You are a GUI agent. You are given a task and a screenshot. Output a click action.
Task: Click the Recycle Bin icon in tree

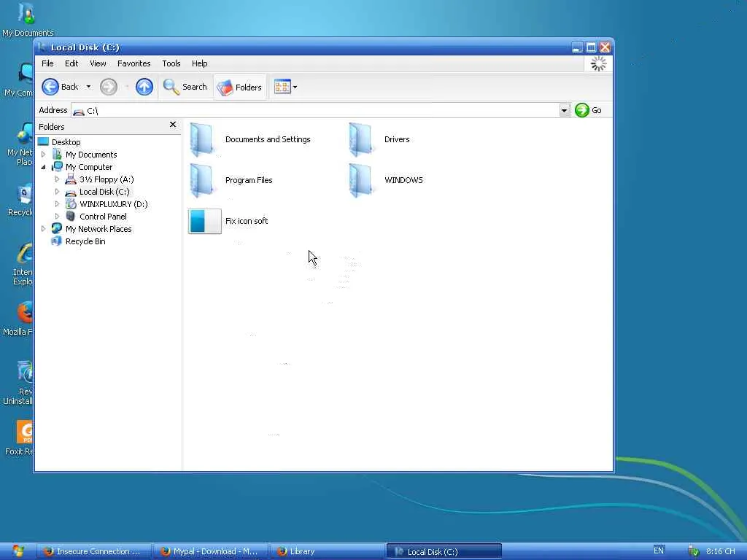[57, 241]
